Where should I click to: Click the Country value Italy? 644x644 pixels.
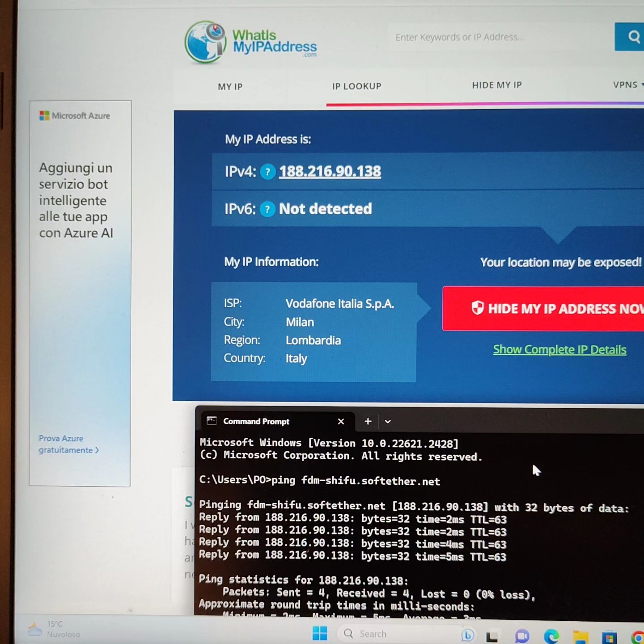(x=296, y=359)
